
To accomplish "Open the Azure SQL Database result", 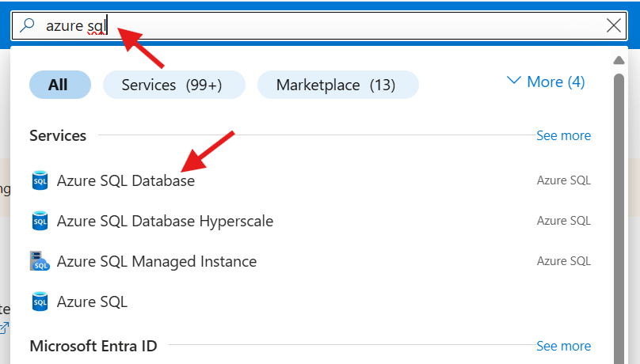I will pos(126,180).
